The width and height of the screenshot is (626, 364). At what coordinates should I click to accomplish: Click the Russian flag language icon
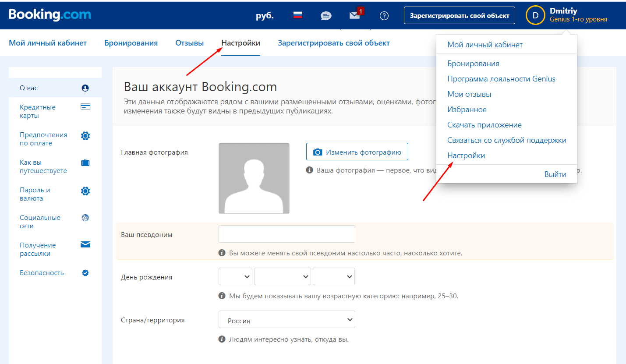coord(298,15)
